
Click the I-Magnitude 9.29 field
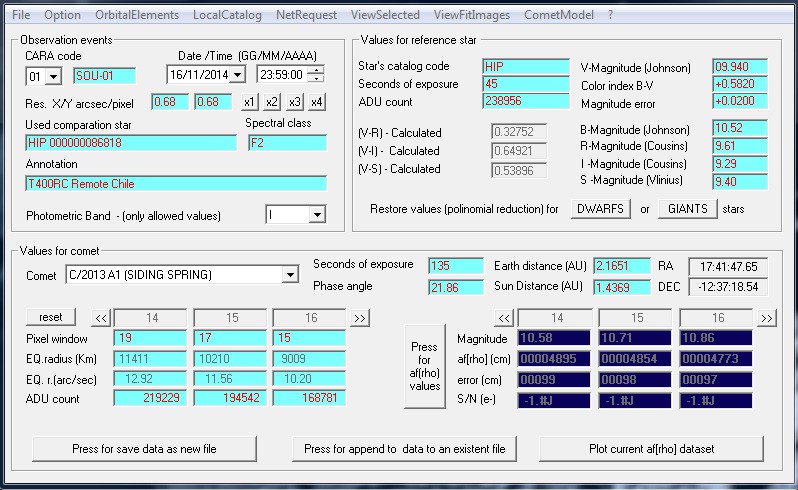[x=739, y=164]
